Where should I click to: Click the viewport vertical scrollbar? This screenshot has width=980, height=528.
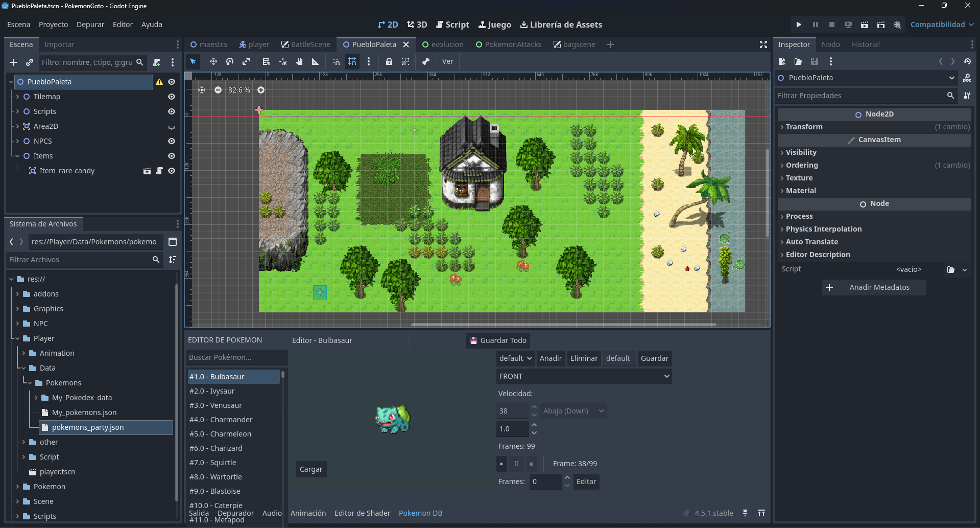pyautogui.click(x=767, y=193)
